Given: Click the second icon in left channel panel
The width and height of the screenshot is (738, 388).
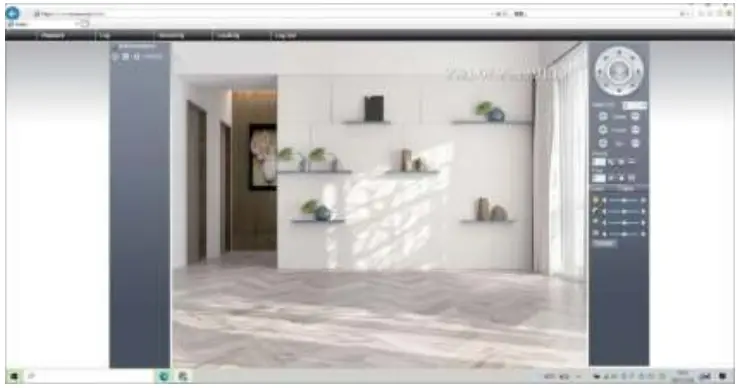Looking at the screenshot, I should click(x=126, y=57).
